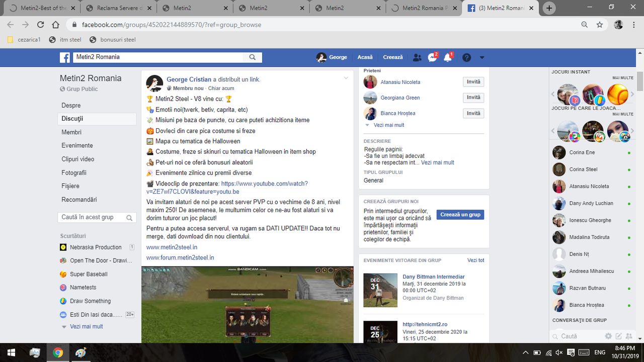Viewport: 644px width, 362px height.
Task: Open the Membri section
Action: pos(97,132)
